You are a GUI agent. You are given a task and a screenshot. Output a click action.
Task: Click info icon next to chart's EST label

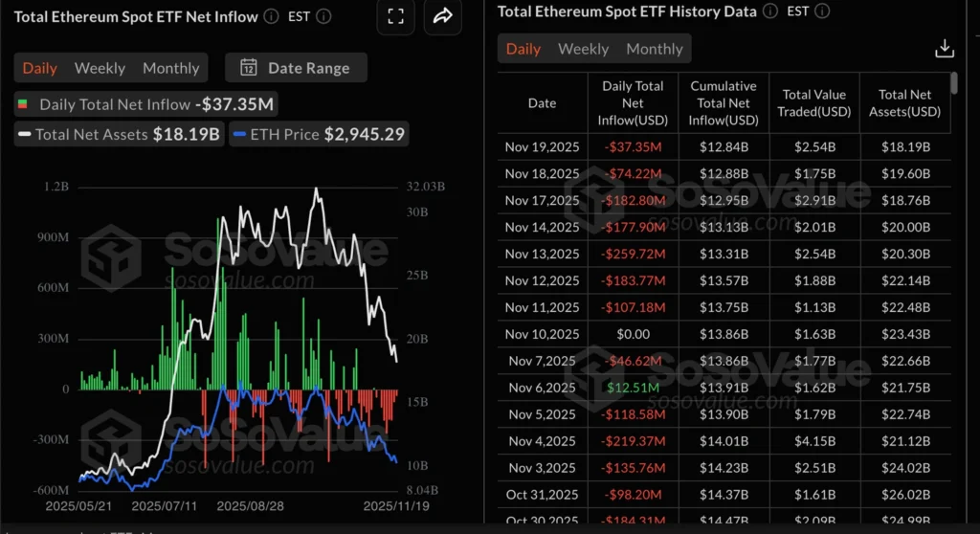(x=323, y=16)
